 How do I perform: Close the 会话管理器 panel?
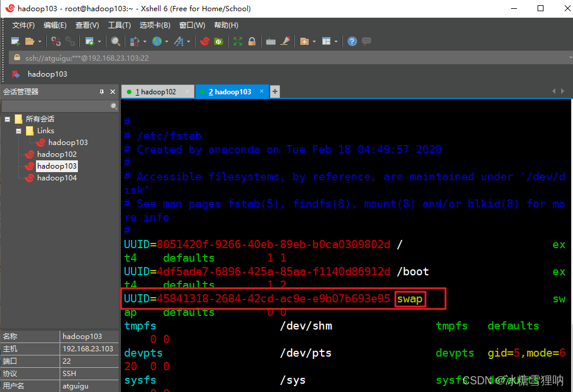point(113,92)
